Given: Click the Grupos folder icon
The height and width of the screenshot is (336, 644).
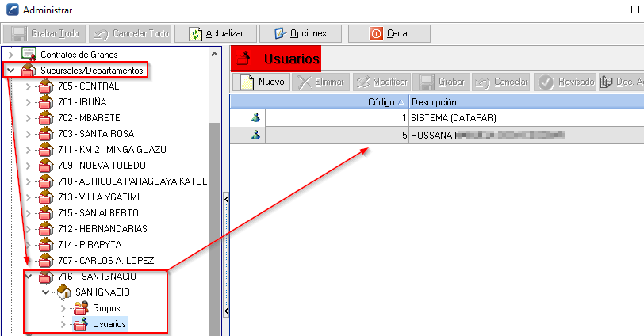Looking at the screenshot, I should point(81,308).
